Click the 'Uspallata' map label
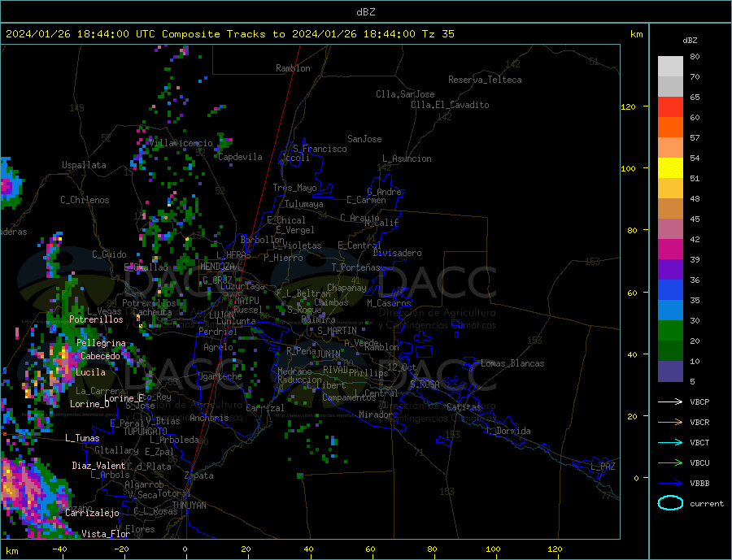This screenshot has height=560, width=732. (x=84, y=165)
